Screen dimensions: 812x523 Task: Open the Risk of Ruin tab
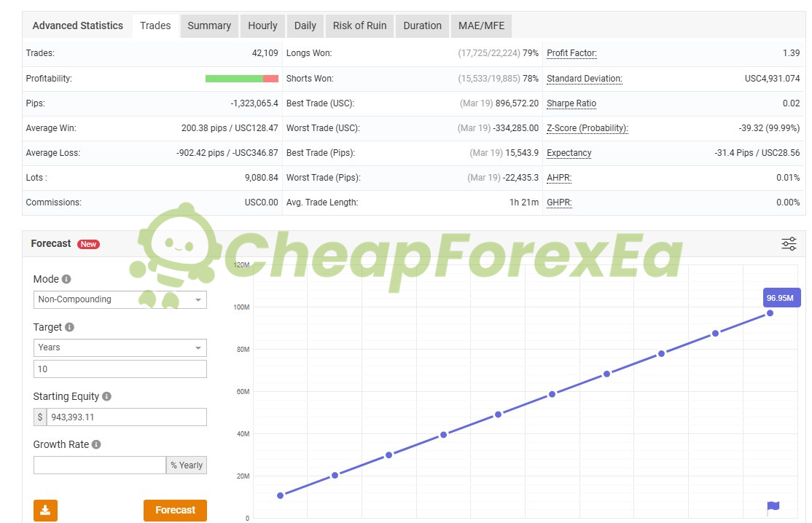point(359,26)
